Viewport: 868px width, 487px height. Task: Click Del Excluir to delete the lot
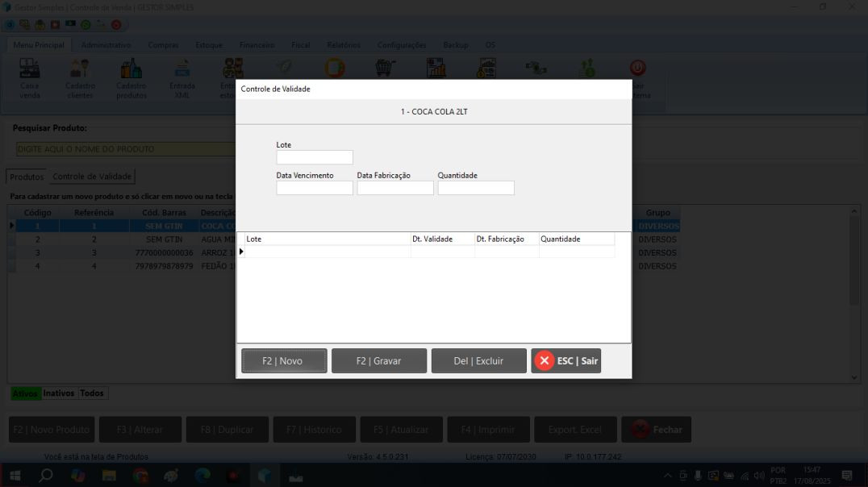click(x=478, y=360)
